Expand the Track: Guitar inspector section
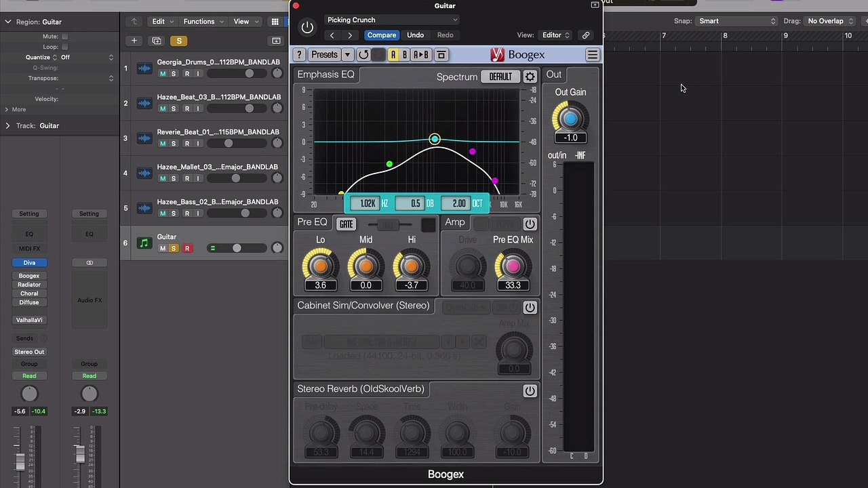This screenshot has width=868, height=488. tap(7, 125)
